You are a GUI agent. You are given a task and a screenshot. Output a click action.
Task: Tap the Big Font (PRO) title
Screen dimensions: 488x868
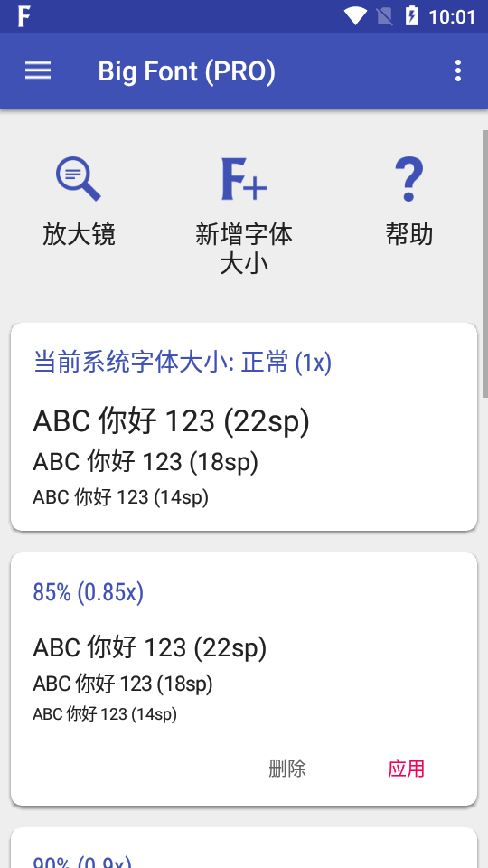[x=186, y=71]
